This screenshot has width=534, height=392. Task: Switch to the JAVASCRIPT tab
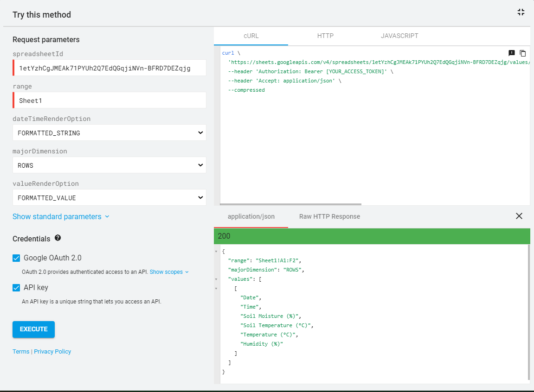(399, 36)
